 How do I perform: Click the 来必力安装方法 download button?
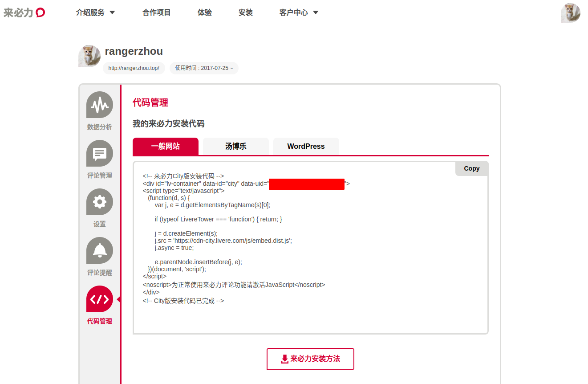point(310,359)
